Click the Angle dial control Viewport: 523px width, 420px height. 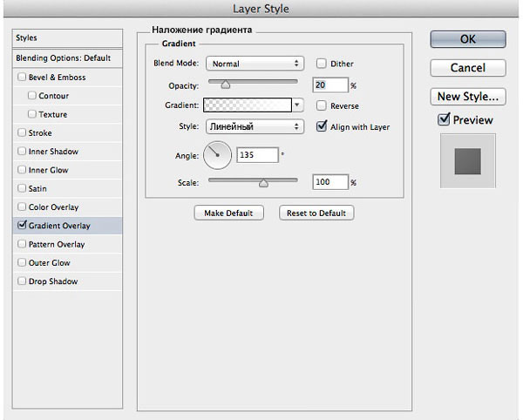pos(217,155)
